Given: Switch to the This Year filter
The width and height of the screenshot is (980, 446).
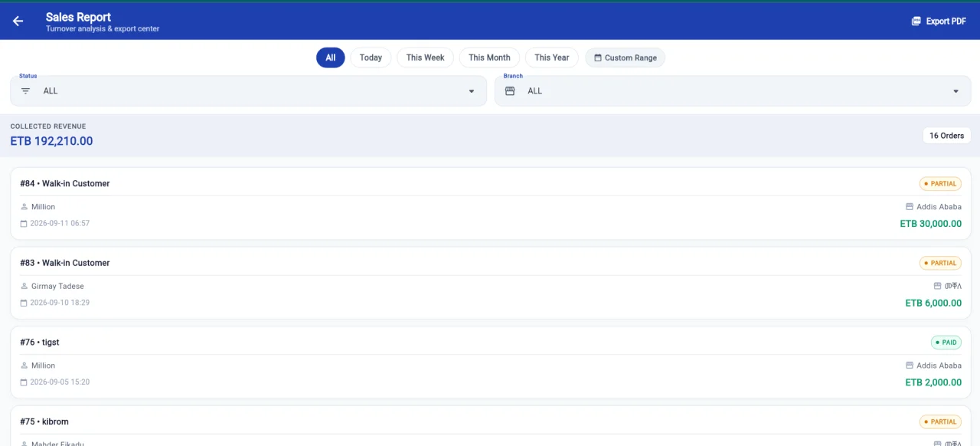Looking at the screenshot, I should click(551, 57).
